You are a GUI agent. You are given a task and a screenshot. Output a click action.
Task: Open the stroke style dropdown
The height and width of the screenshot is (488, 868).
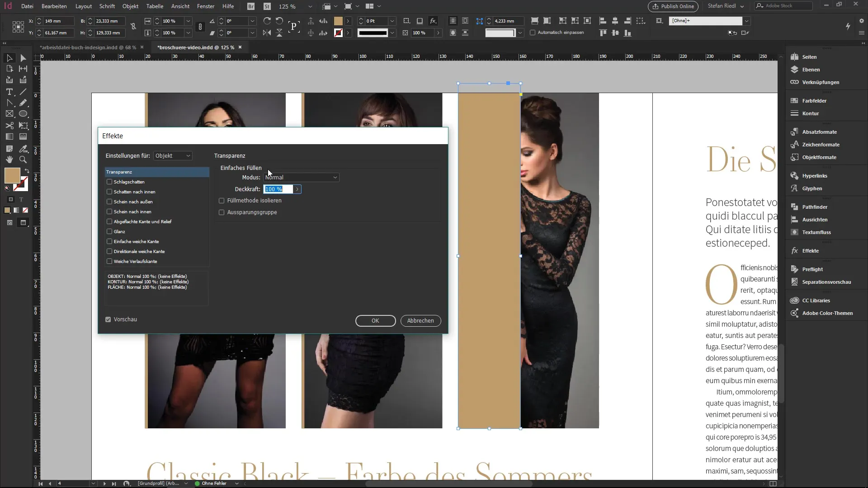392,33
